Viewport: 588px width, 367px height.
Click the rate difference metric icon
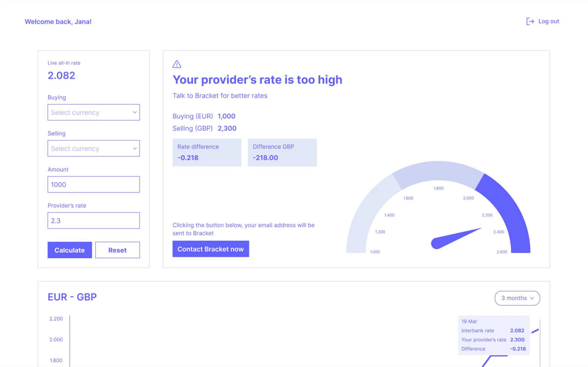176,64
